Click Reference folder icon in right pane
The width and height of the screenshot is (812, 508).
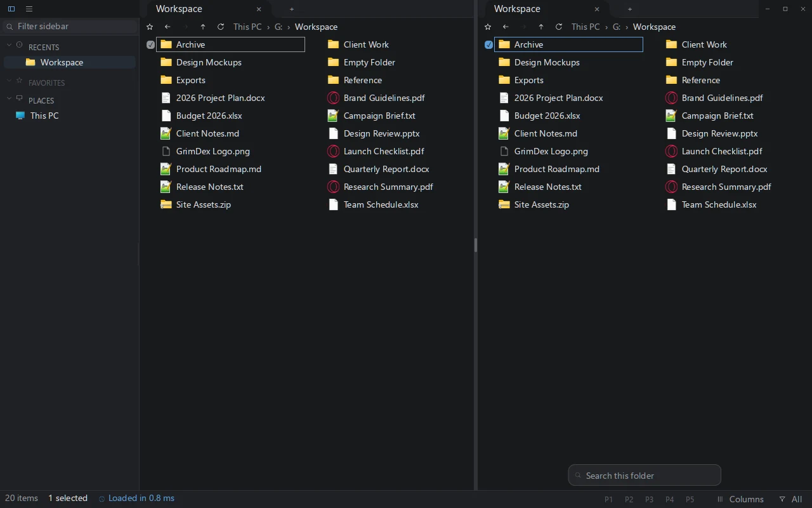coord(671,80)
